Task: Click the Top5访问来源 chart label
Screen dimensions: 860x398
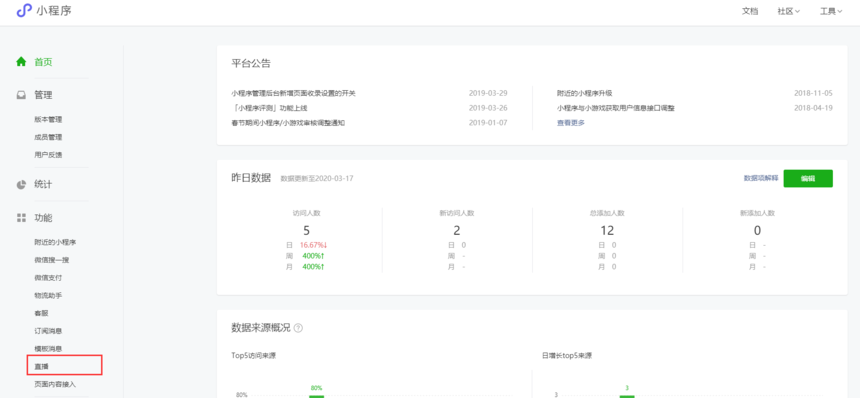Action: 253,356
